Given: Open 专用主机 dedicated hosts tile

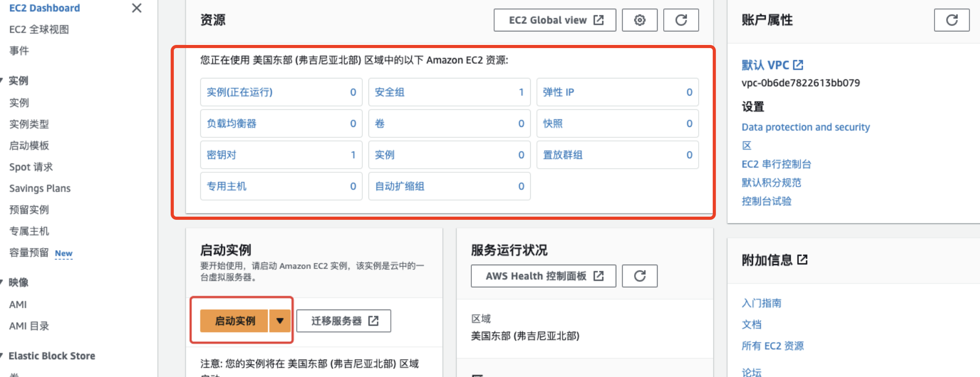Looking at the screenshot, I should (x=281, y=186).
